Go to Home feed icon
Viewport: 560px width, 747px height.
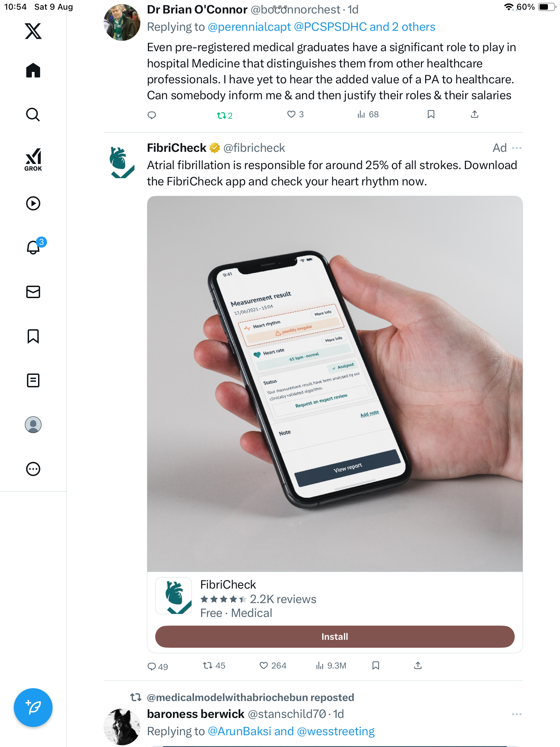click(33, 70)
